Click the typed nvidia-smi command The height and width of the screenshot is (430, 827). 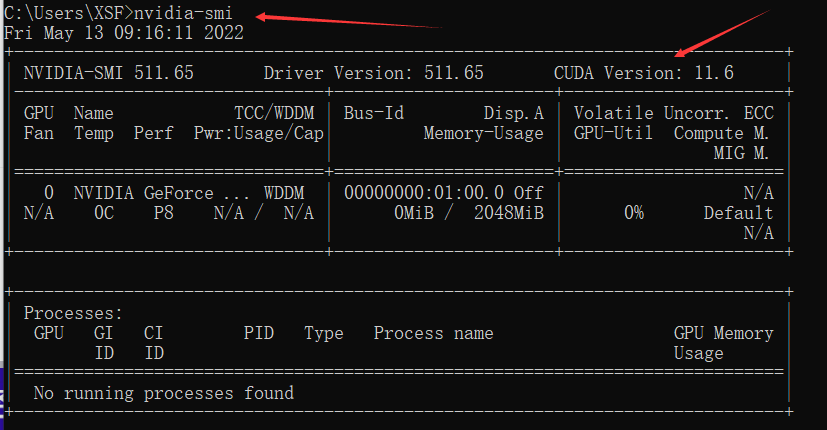(x=182, y=13)
